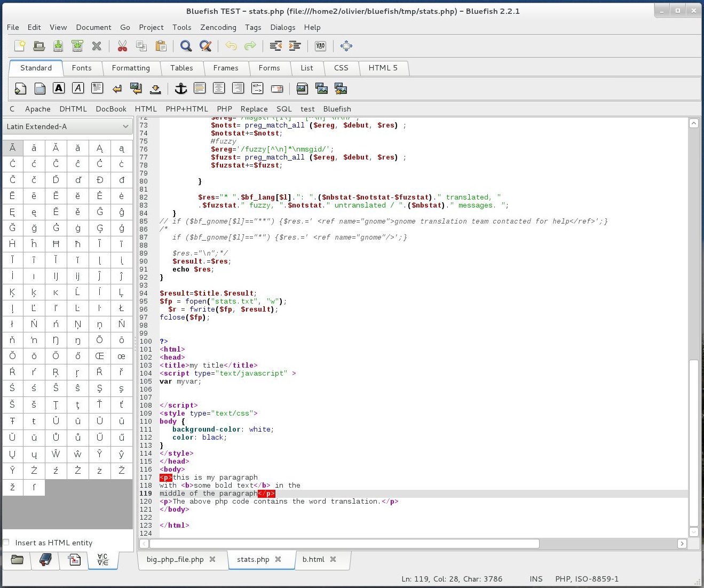Open snippets side panel tab
The height and width of the screenshot is (588, 704).
(x=74, y=560)
